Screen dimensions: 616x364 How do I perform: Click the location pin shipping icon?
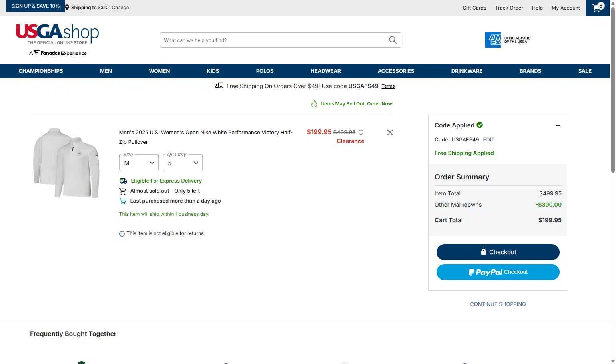(x=67, y=8)
